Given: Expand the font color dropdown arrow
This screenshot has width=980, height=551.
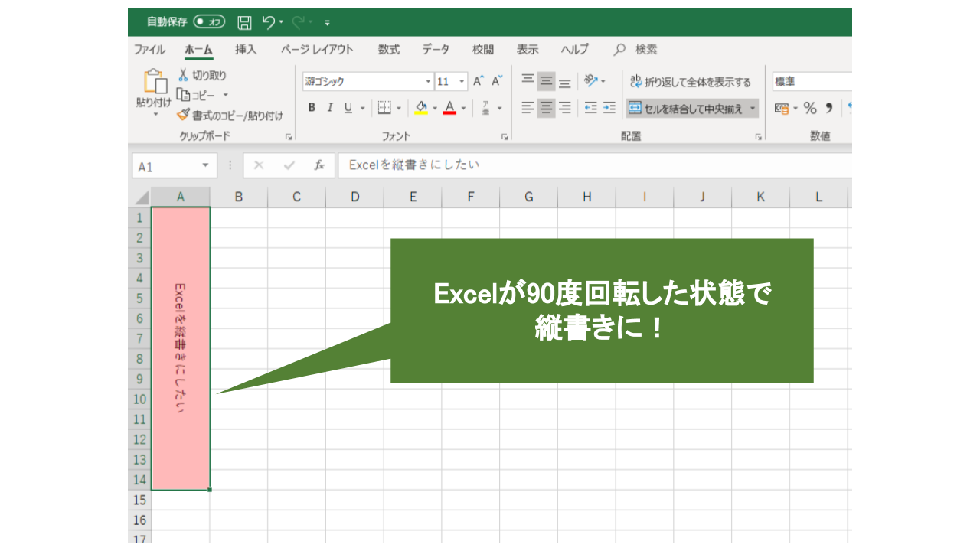Looking at the screenshot, I should [463, 108].
